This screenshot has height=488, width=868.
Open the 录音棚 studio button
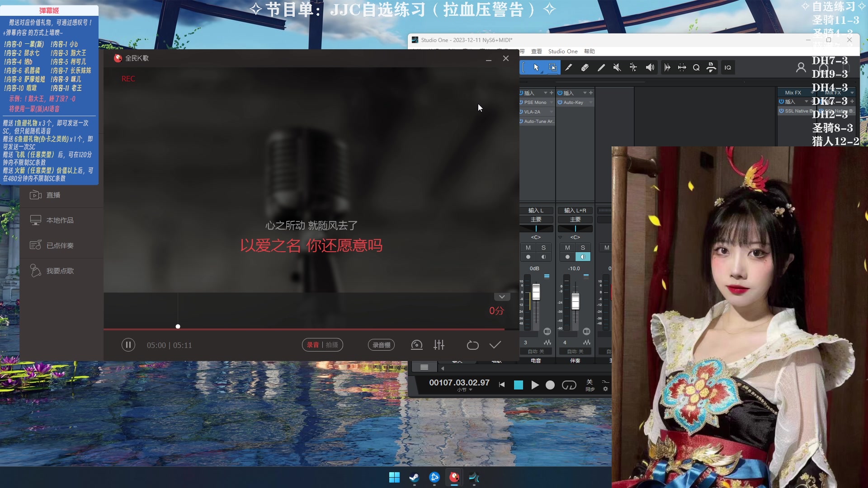point(382,345)
